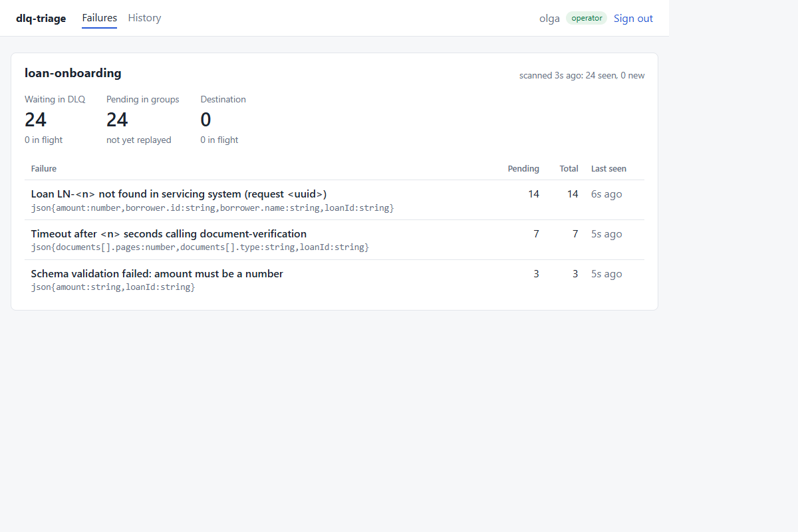Sign out of the session
The image size is (798, 532).
(x=633, y=19)
